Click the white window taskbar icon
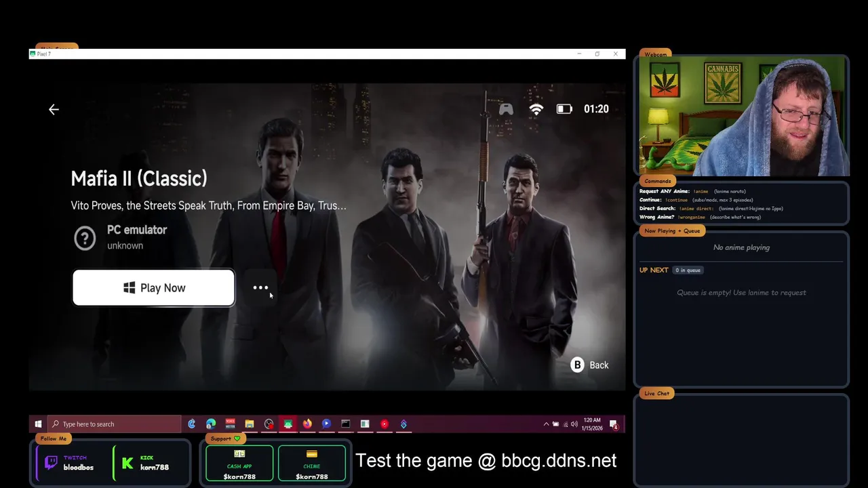Image resolution: width=868 pixels, height=488 pixels. 365,424
